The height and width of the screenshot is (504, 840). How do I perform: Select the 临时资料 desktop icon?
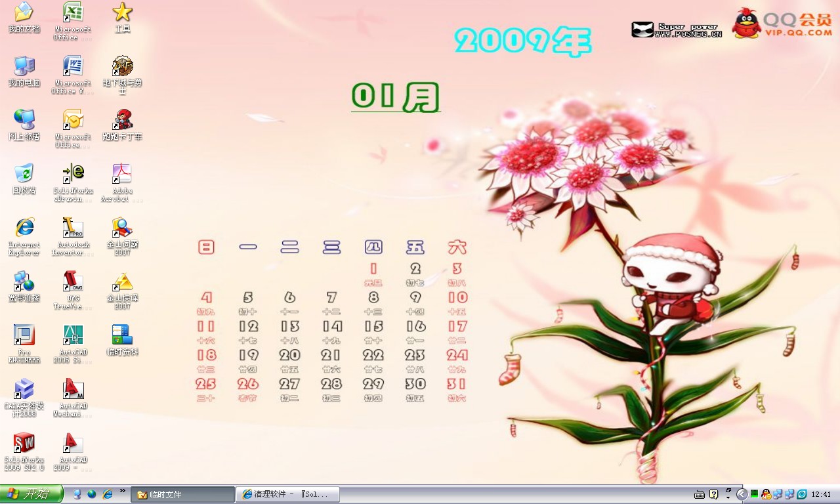[x=122, y=341]
